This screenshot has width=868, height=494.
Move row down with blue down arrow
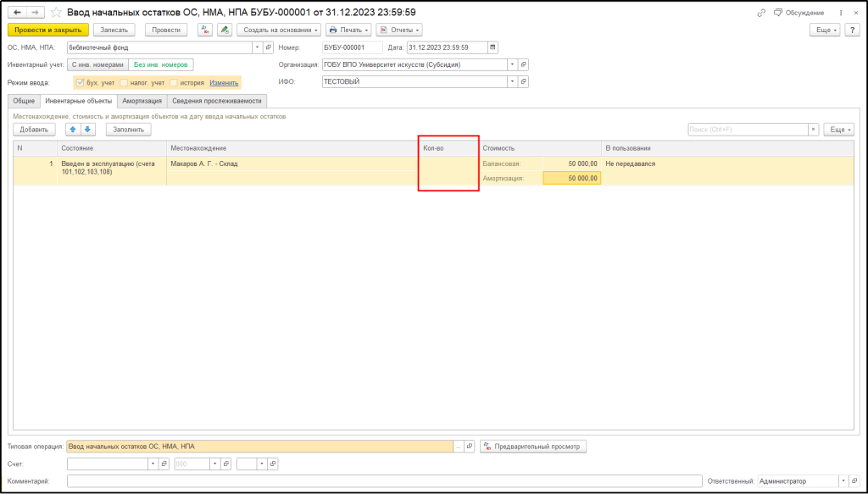point(87,130)
